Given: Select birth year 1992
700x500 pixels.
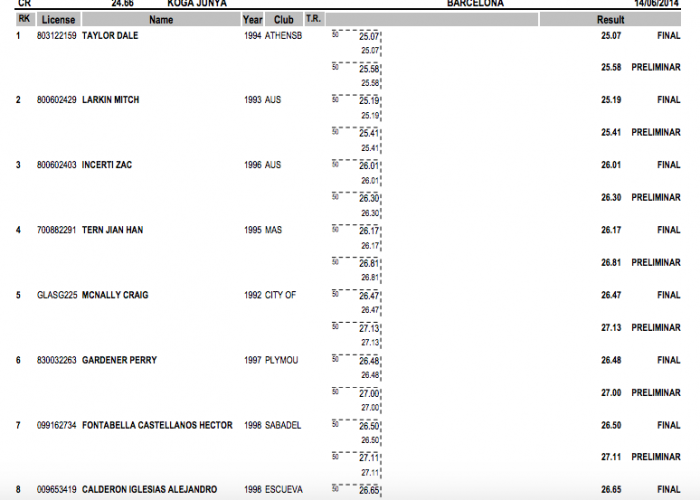Looking at the screenshot, I should point(253,296).
